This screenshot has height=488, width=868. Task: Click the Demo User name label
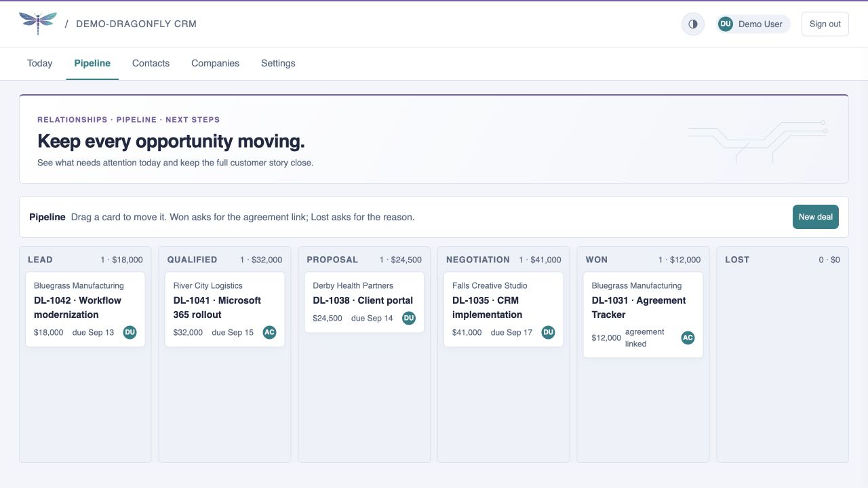(x=760, y=24)
